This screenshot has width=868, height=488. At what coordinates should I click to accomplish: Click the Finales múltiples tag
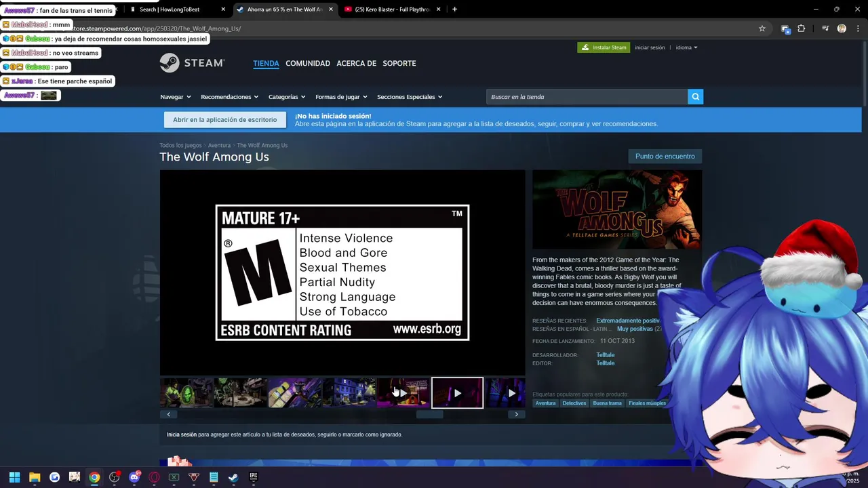click(x=647, y=403)
